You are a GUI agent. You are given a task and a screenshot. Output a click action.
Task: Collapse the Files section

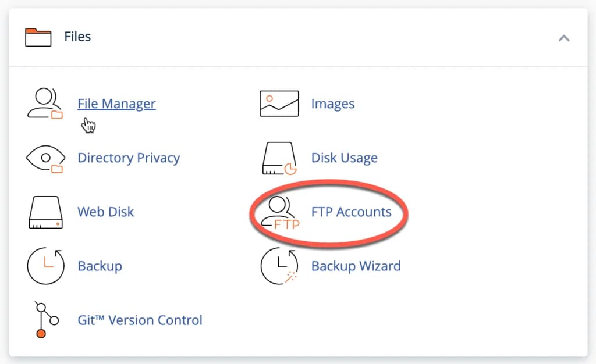[563, 38]
